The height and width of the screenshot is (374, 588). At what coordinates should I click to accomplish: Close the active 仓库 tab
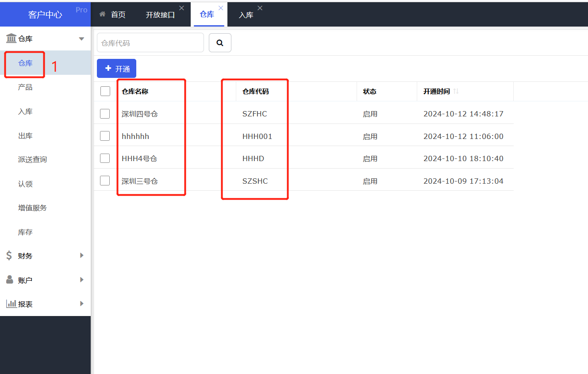[221, 8]
